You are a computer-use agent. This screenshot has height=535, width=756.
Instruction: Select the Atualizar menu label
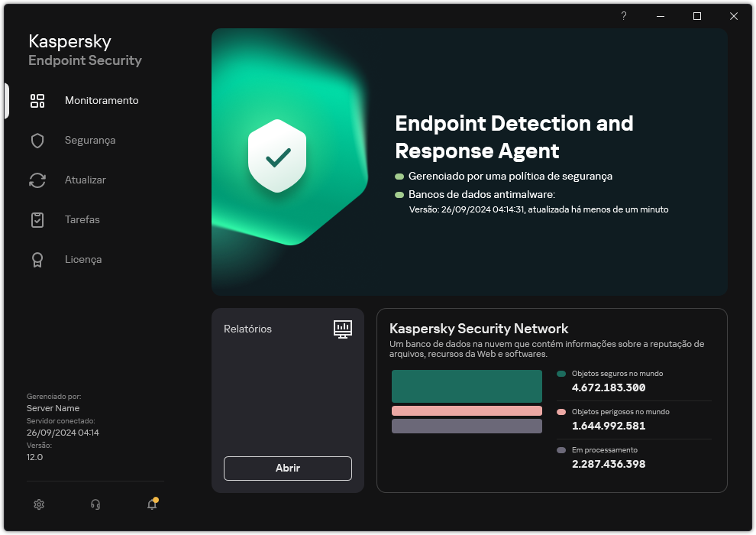[86, 180]
